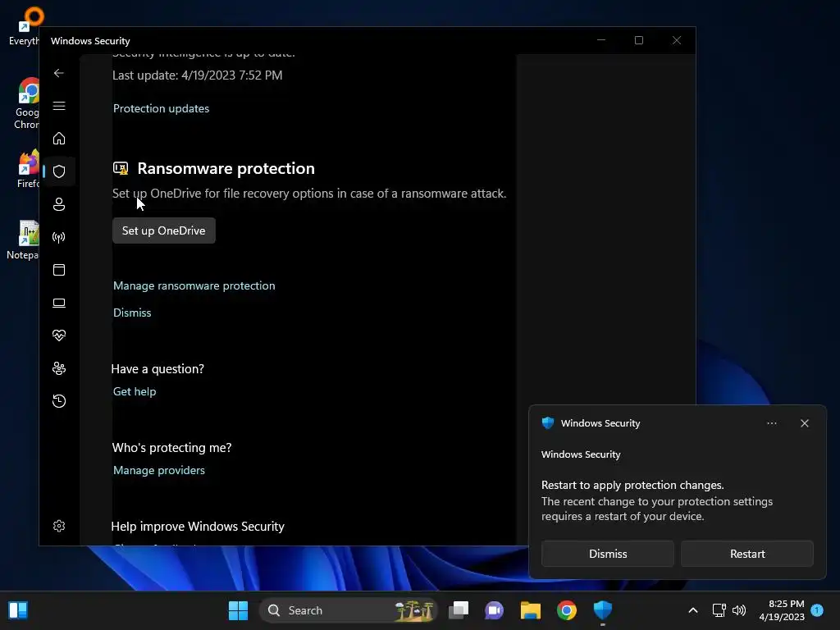Open the Manage providers link
This screenshot has width=840, height=630.
159,470
